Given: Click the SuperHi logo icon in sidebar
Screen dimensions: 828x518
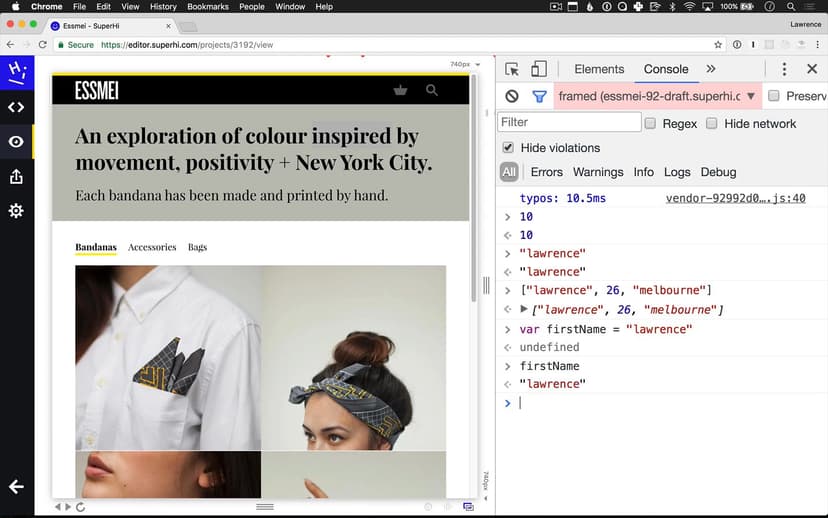Looking at the screenshot, I should pos(16,71).
